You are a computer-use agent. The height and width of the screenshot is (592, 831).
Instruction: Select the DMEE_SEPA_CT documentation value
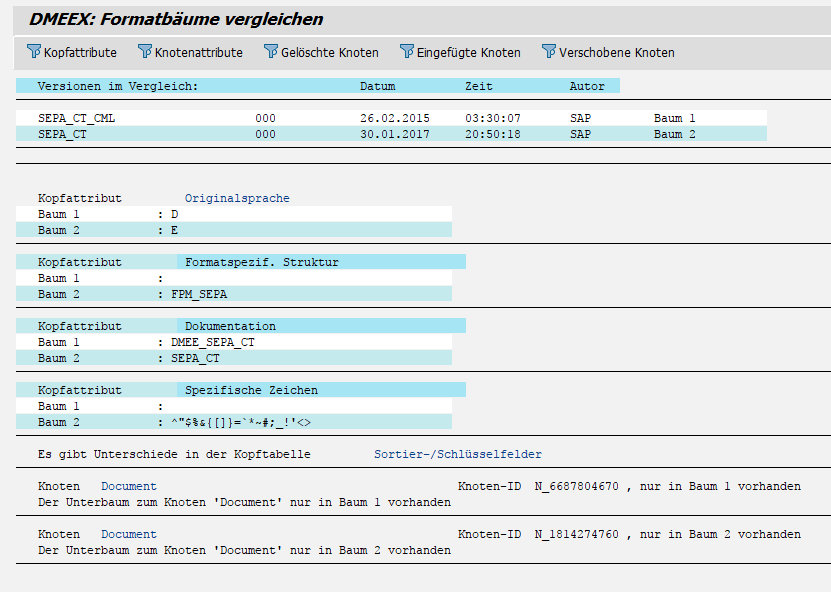[212, 342]
